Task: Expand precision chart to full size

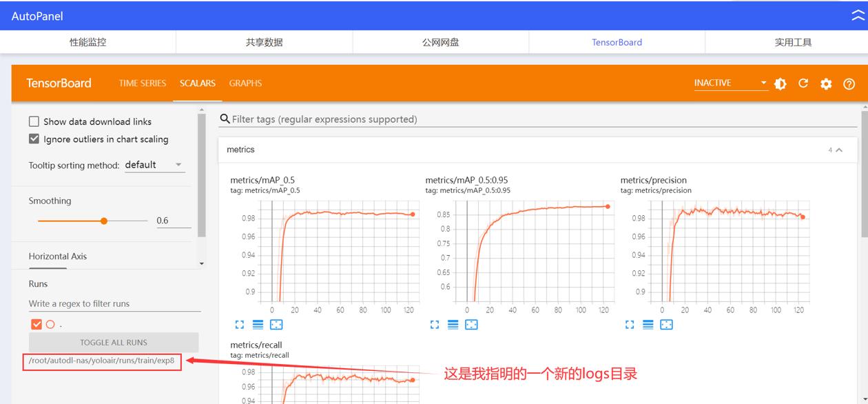Action: coord(630,324)
